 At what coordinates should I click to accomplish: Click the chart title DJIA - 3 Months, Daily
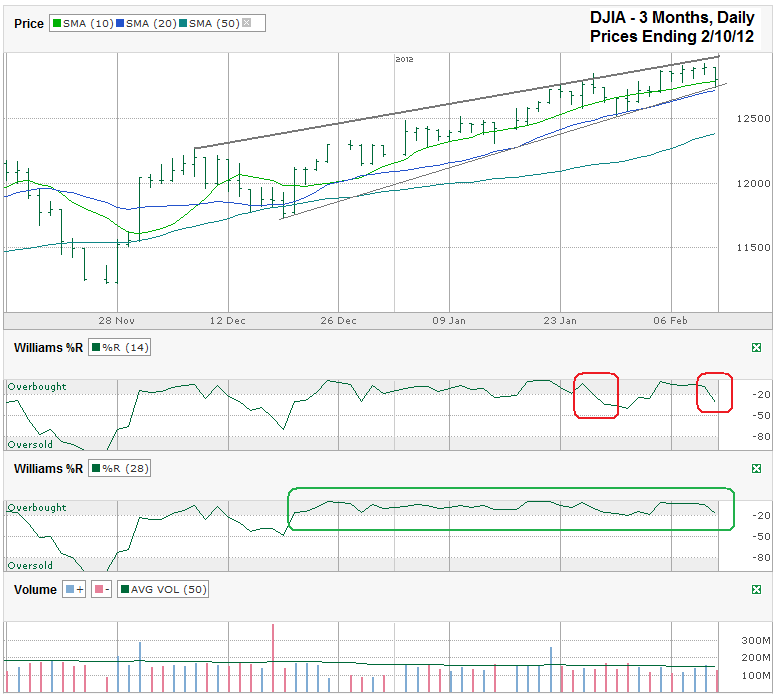[672, 17]
